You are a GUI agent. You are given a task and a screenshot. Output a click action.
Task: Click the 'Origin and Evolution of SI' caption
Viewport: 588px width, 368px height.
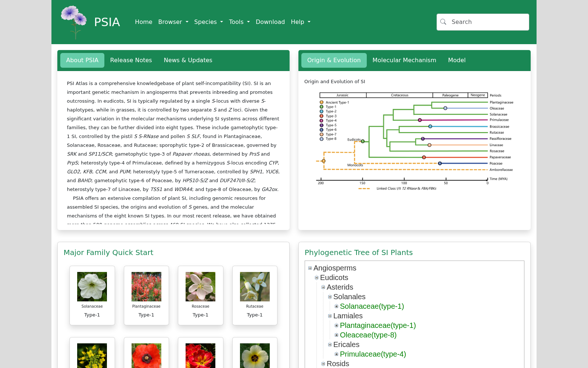click(x=335, y=82)
